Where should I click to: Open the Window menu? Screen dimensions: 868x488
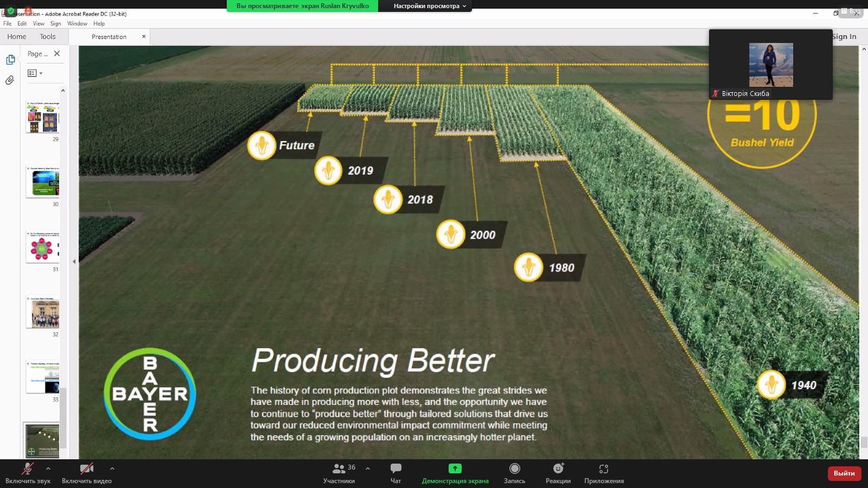tap(77, 23)
